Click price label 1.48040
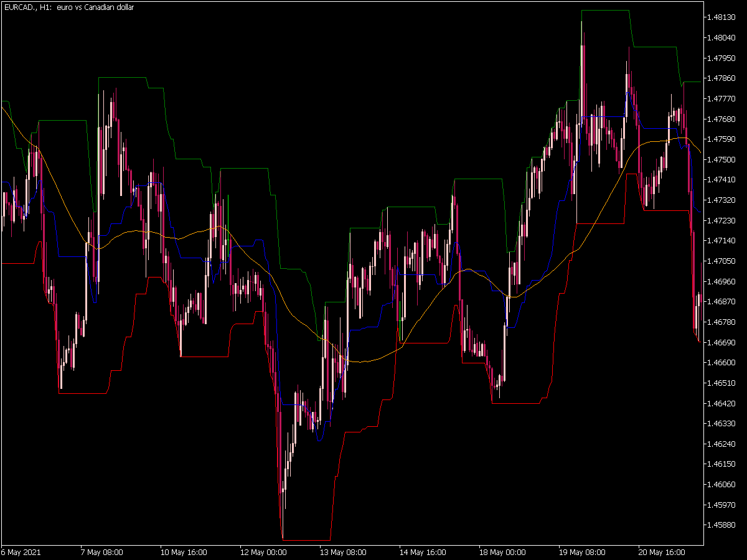This screenshot has height=560, width=747. tap(723, 38)
